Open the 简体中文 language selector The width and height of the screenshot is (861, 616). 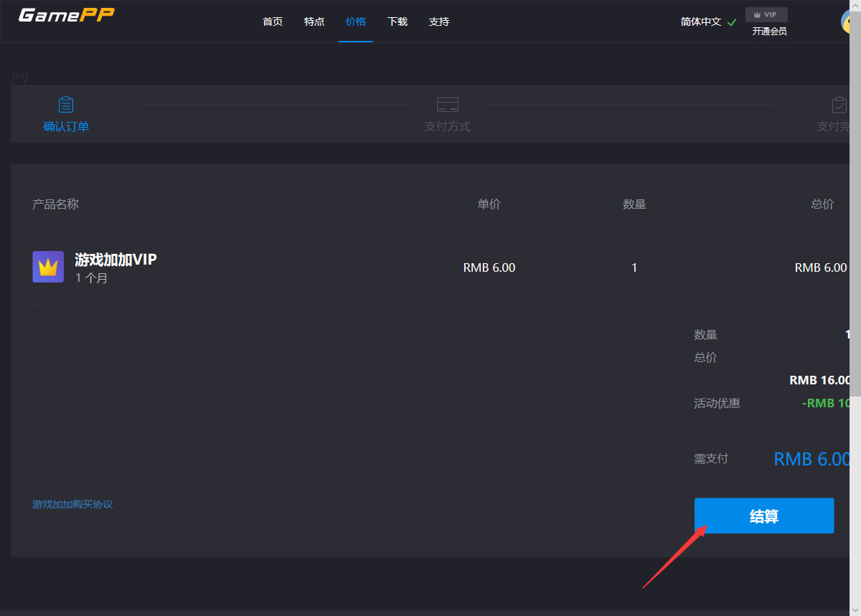click(x=701, y=22)
